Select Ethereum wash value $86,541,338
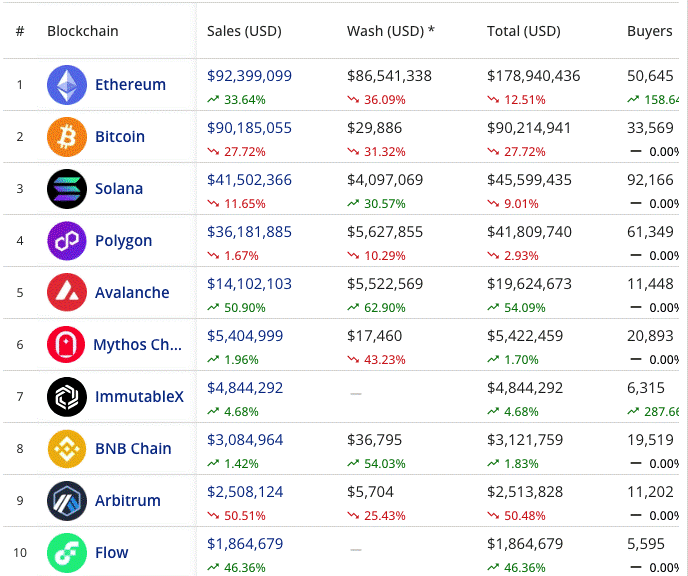Screen dimensions: 688x576 pyautogui.click(x=389, y=76)
